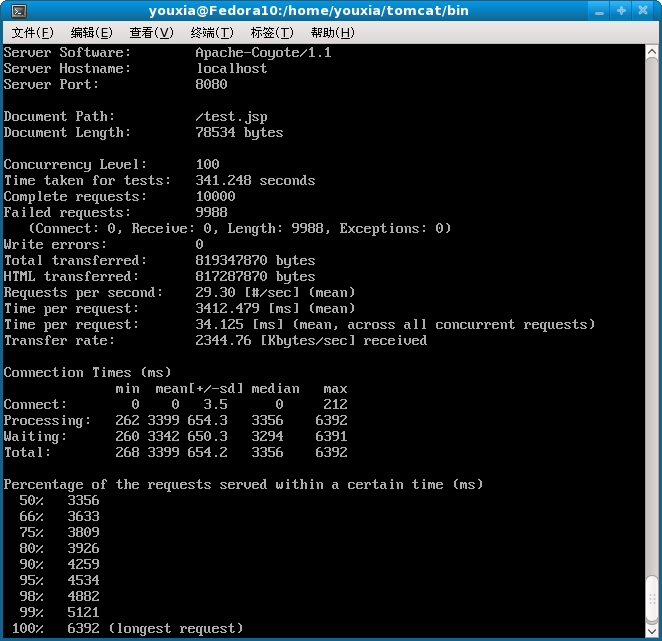Minimize the terminal window
The image size is (662, 641).
(x=599, y=11)
